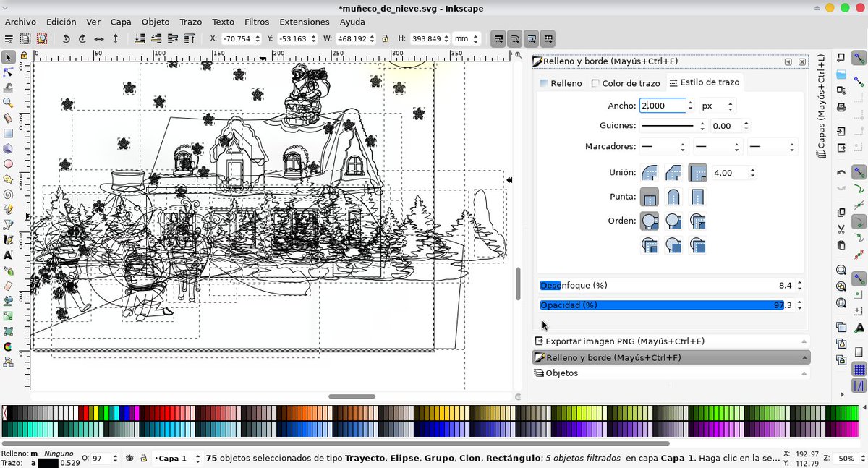Click the Import document icon
Image resolution: width=868 pixels, height=468 pixels.
[841, 131]
